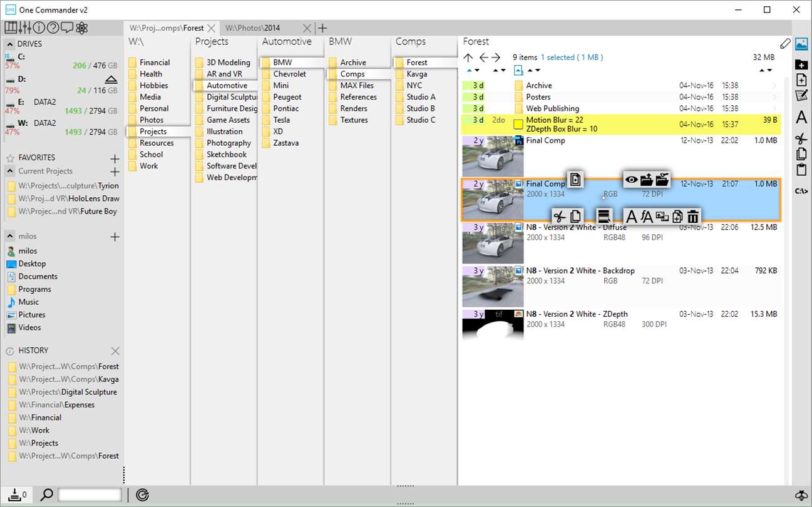Click the pencil edit icon beside Forest header
812x507 pixels.
(785, 43)
